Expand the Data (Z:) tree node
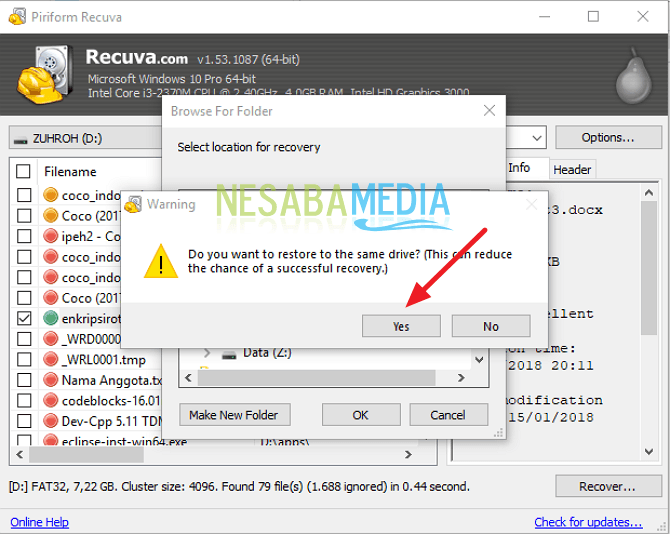Screen dimensions: 670x534 pos(207,353)
